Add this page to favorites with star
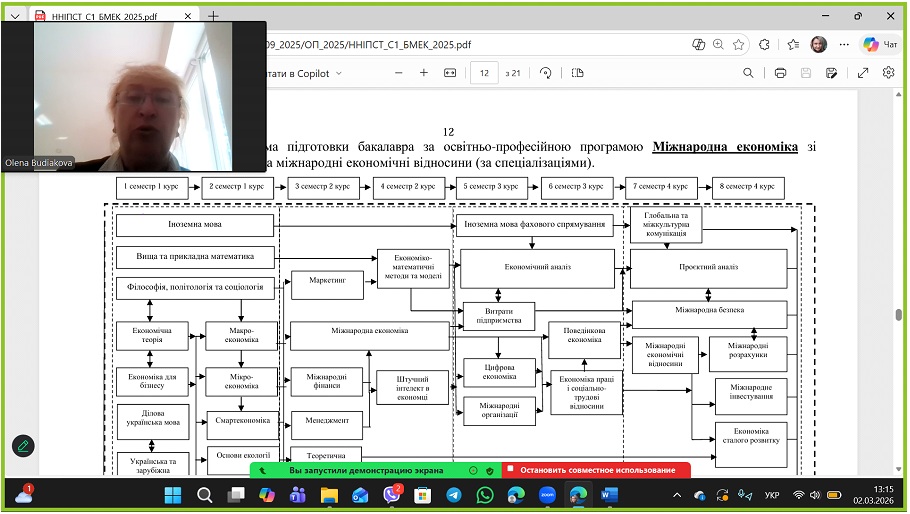This screenshot has width=910, height=514. pyautogui.click(x=739, y=45)
